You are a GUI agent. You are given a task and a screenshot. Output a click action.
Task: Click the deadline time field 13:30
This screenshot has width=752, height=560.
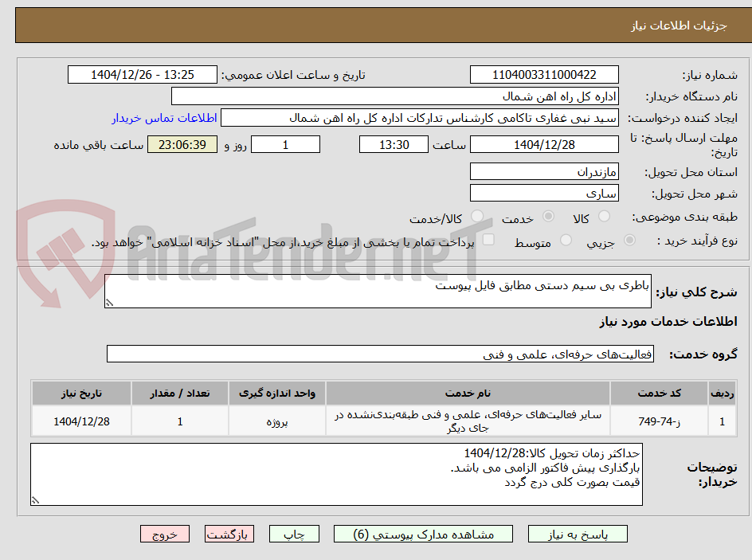coord(394,144)
